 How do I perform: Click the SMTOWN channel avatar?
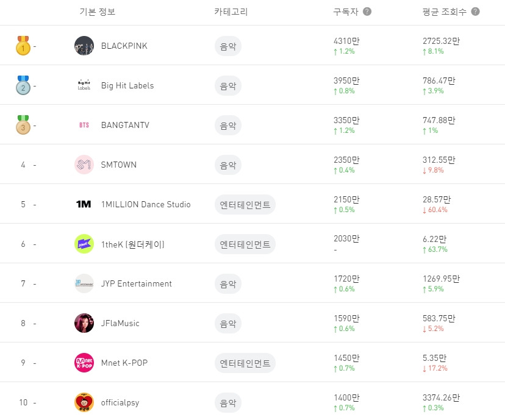coord(84,165)
